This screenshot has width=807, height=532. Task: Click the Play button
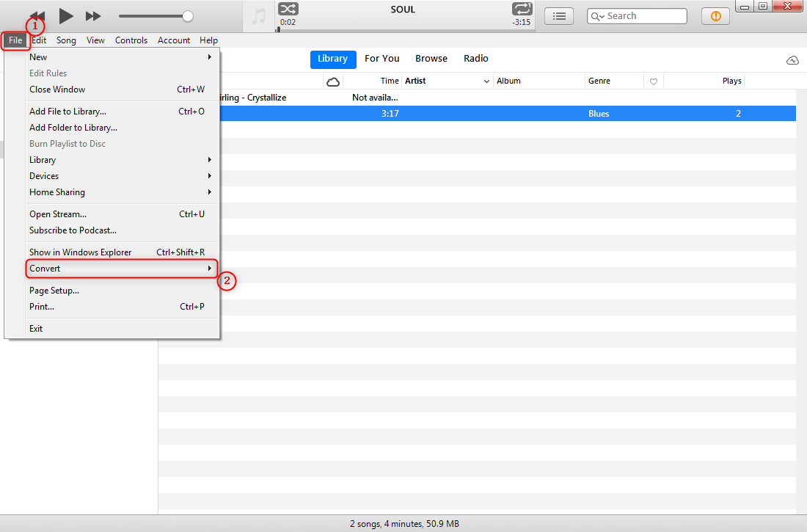(66, 15)
